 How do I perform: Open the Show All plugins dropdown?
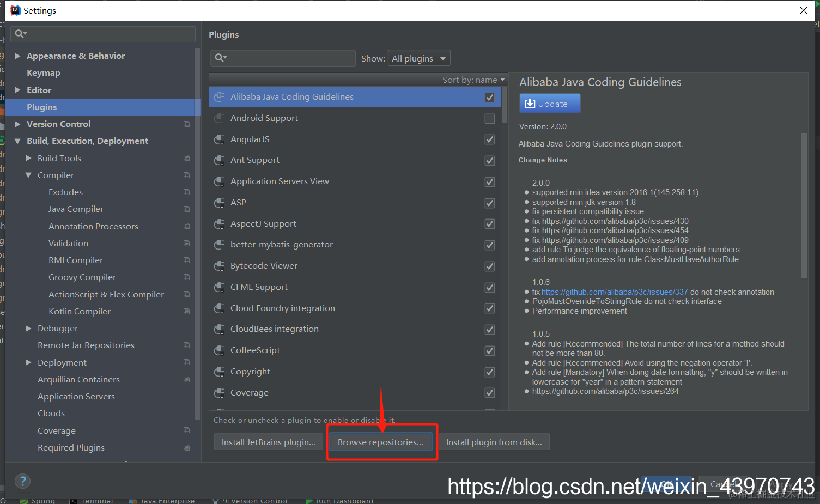[419, 58]
